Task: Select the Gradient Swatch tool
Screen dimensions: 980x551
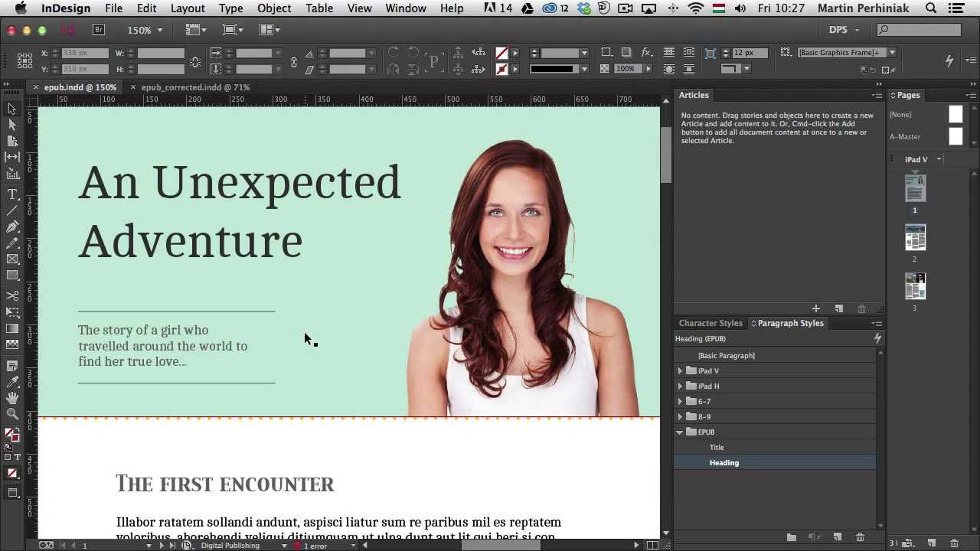Action: (12, 328)
